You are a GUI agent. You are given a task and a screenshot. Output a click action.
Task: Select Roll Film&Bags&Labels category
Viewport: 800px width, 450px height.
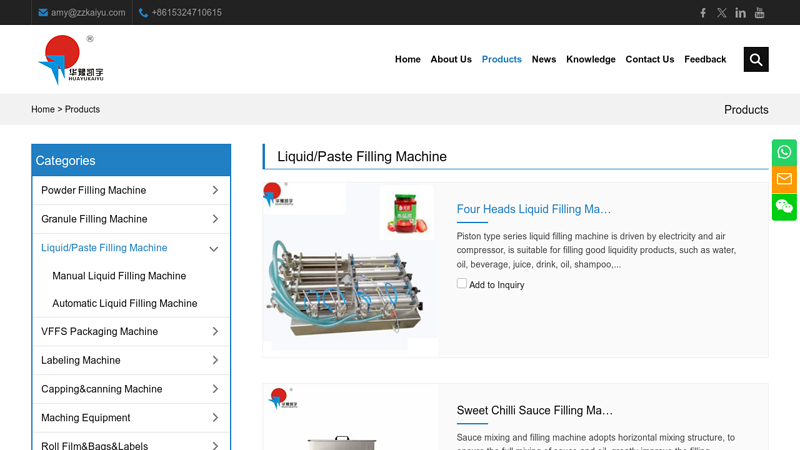(94, 445)
